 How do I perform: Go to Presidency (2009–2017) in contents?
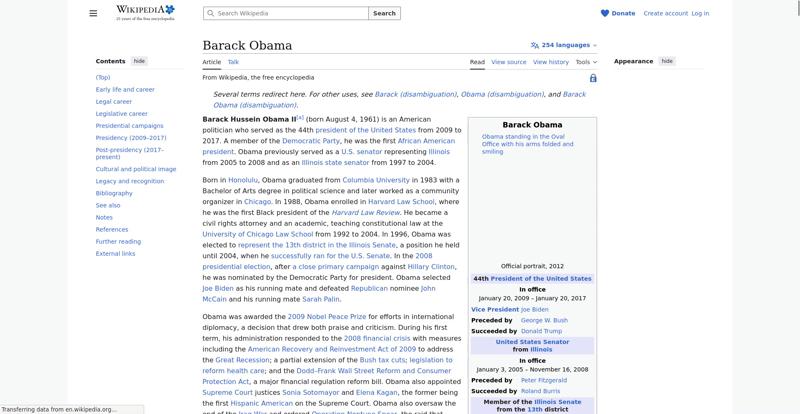133,138
